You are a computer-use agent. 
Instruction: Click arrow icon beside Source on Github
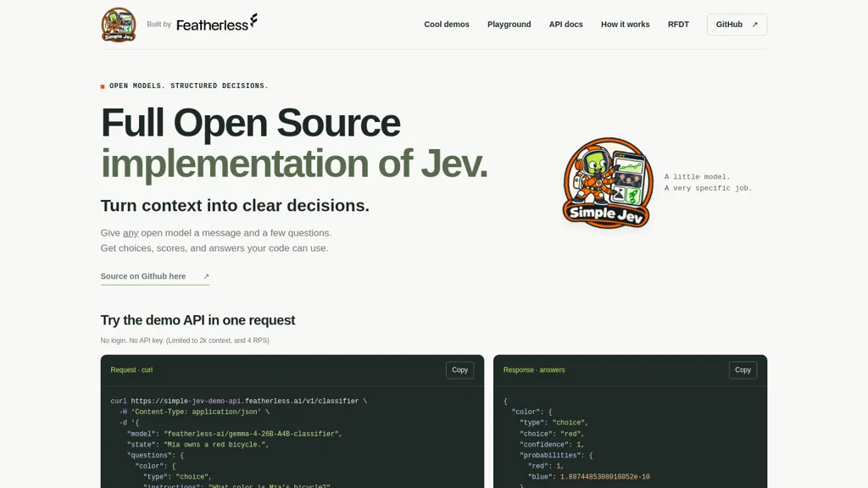(206, 276)
